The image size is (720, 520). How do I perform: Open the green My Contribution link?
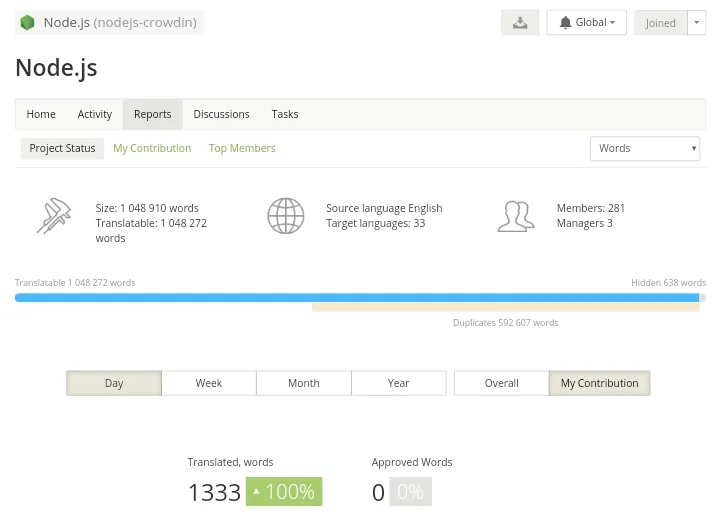(152, 148)
